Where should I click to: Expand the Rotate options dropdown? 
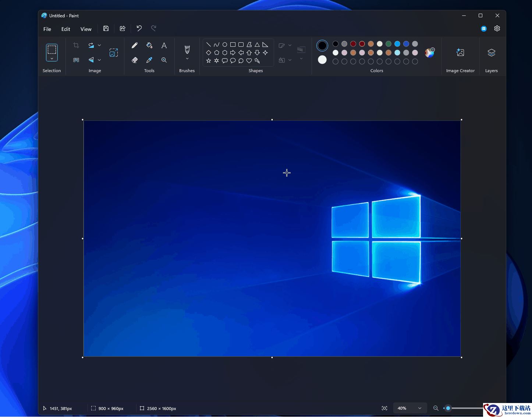pyautogui.click(x=99, y=45)
